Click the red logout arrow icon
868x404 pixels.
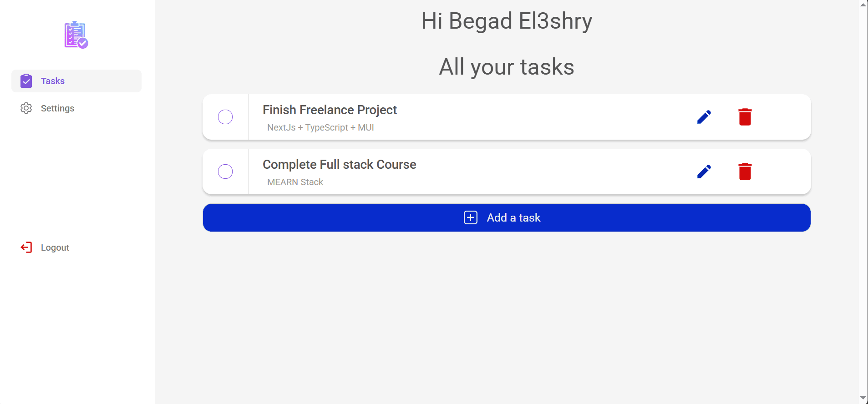click(x=26, y=247)
